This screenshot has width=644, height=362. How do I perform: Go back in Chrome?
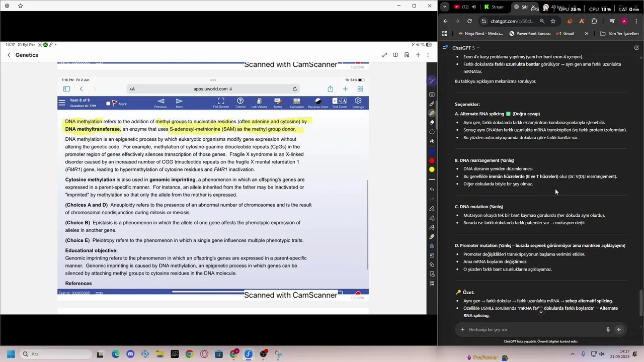click(x=445, y=21)
